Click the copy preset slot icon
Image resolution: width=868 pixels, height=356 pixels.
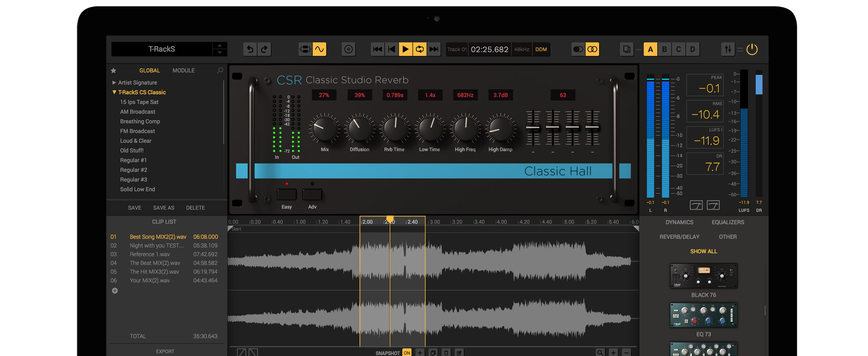pos(627,49)
